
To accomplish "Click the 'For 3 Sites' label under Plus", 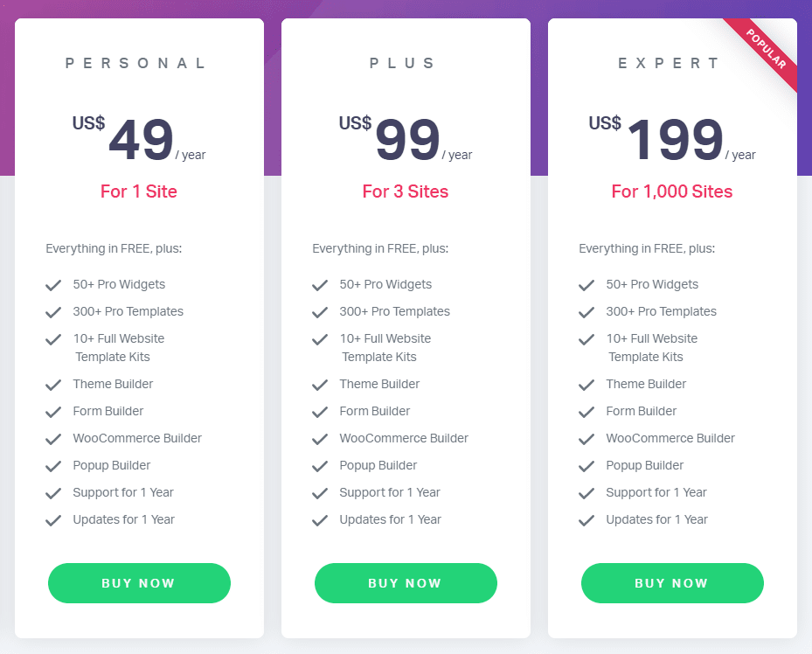I will coord(406,191).
